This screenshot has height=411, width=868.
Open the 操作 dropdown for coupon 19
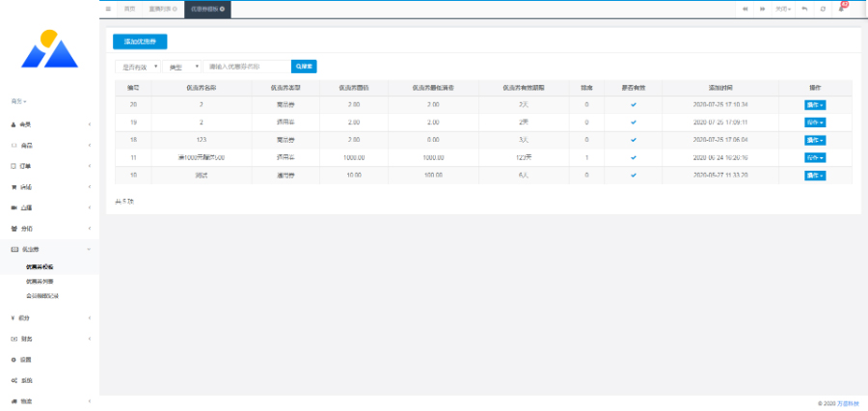point(815,122)
